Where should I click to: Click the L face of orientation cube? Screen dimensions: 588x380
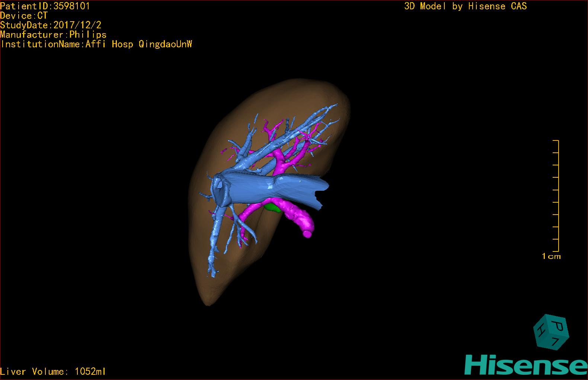click(x=555, y=341)
